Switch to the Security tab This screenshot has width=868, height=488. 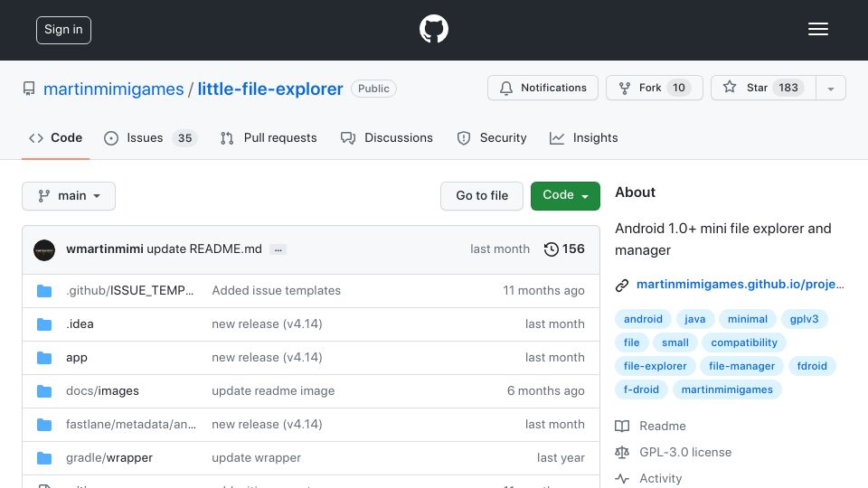coord(492,138)
